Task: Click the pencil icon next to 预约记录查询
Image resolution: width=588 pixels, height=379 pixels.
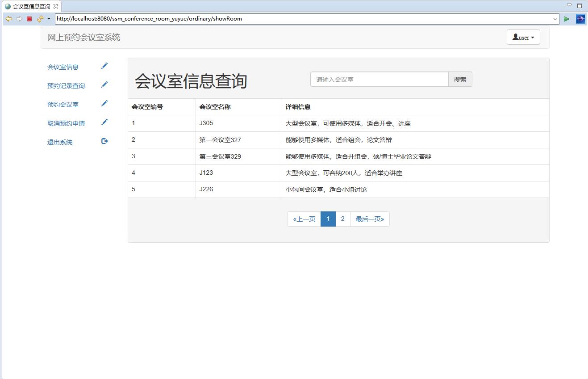Action: tap(104, 84)
